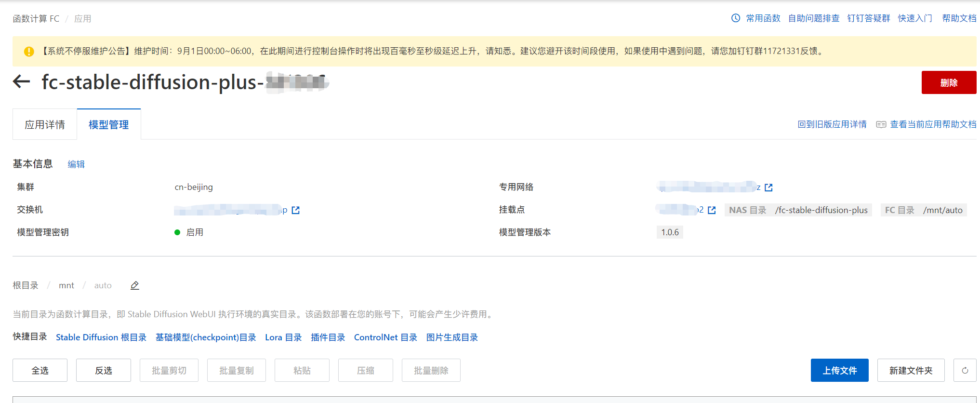
Task: Click the 反选 button
Action: tap(104, 370)
